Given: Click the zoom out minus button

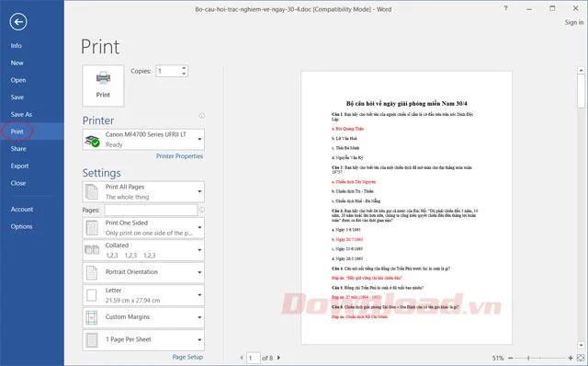Looking at the screenshot, I should tap(511, 358).
